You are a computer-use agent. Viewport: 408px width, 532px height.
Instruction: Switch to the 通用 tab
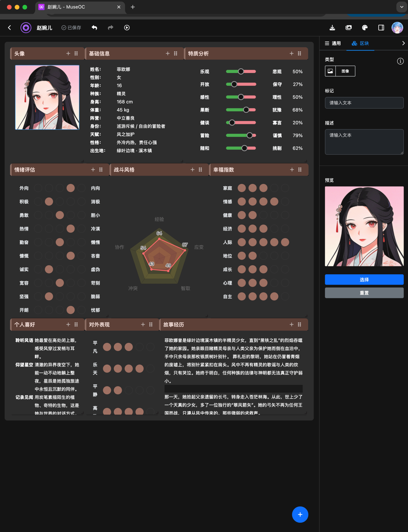(x=333, y=43)
